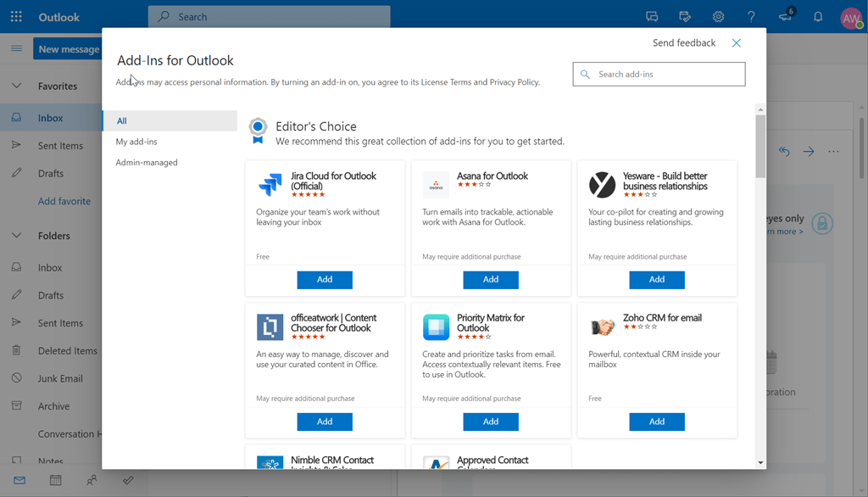Switch to the Admin-managed category
Viewport: 868px width, 497px height.
coord(146,162)
